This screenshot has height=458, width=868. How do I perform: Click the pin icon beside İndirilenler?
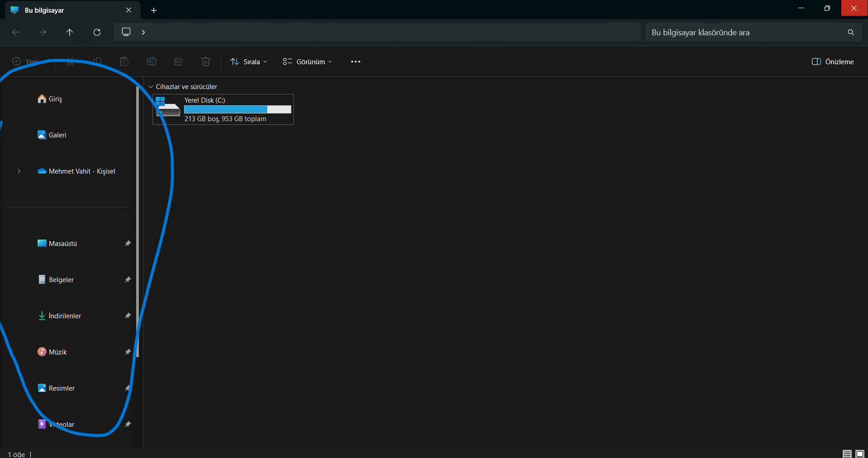tap(128, 316)
